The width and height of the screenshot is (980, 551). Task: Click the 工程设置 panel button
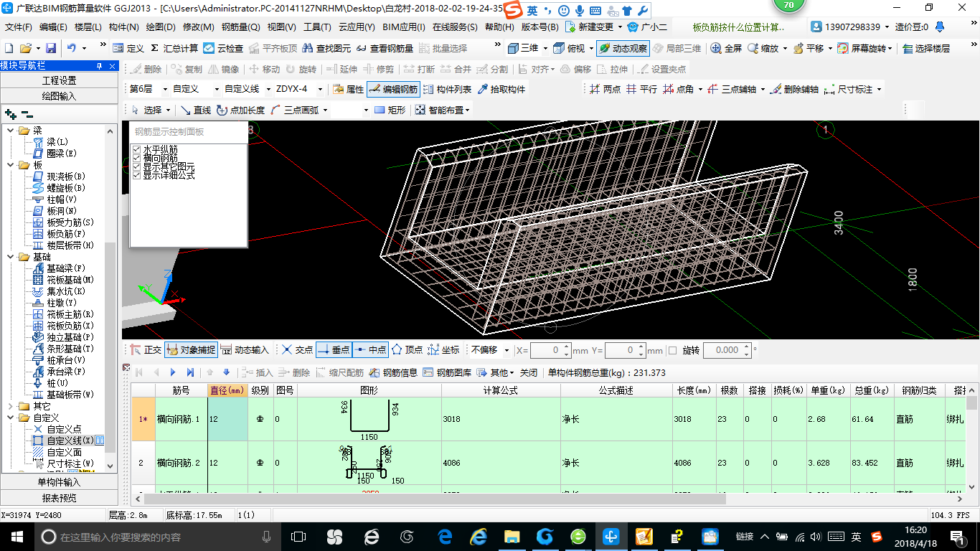pyautogui.click(x=59, y=80)
